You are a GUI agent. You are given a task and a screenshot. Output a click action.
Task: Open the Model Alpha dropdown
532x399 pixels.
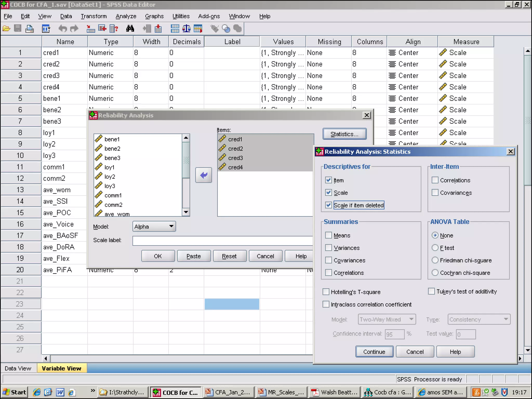154,226
